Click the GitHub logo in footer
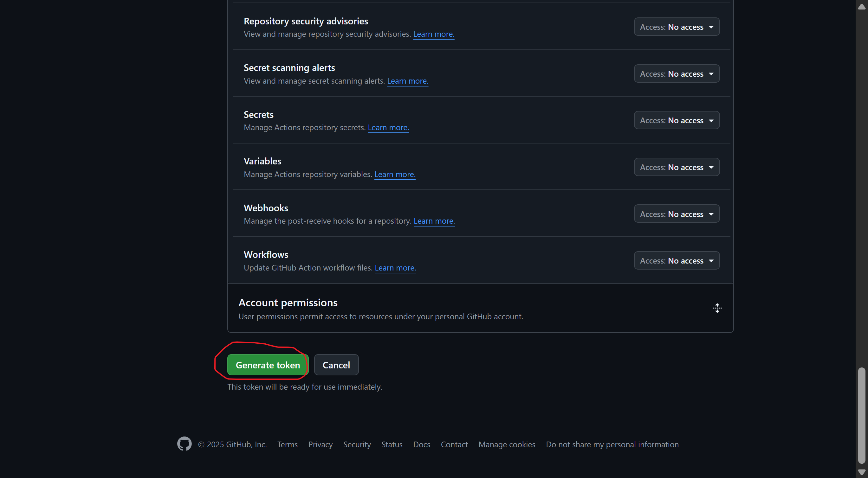Viewport: 868px width, 478px height. coord(184,444)
